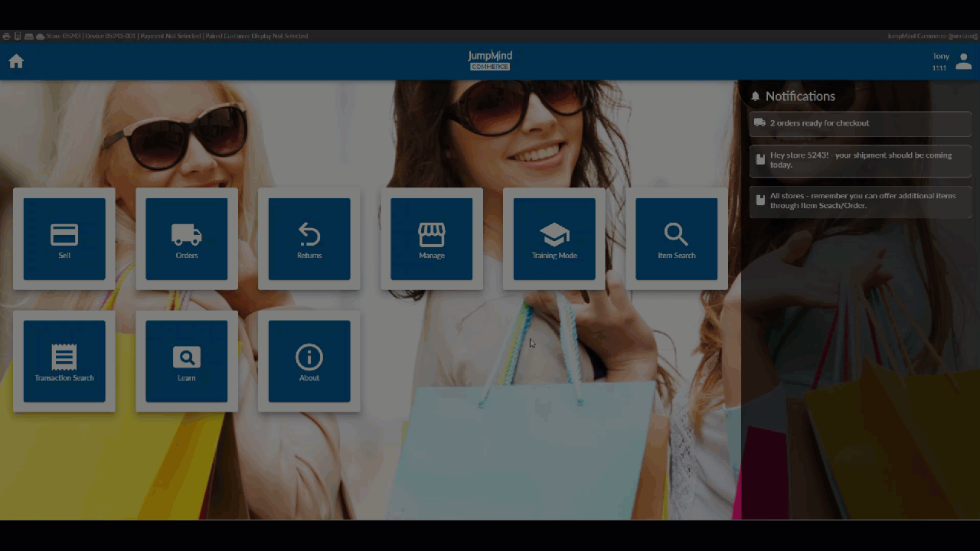Click the cloud status icon
The height and width of the screenshot is (551, 980).
pos(40,36)
